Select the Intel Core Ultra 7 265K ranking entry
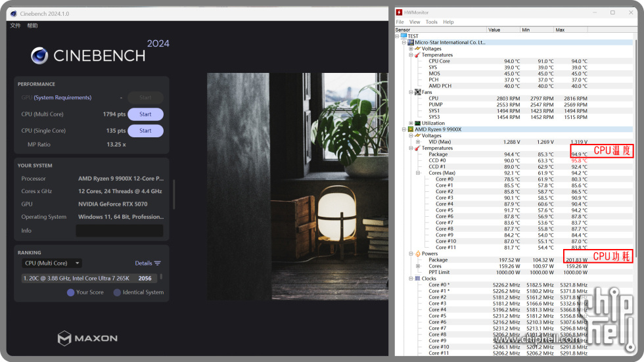644x362 pixels. pyautogui.click(x=90, y=279)
